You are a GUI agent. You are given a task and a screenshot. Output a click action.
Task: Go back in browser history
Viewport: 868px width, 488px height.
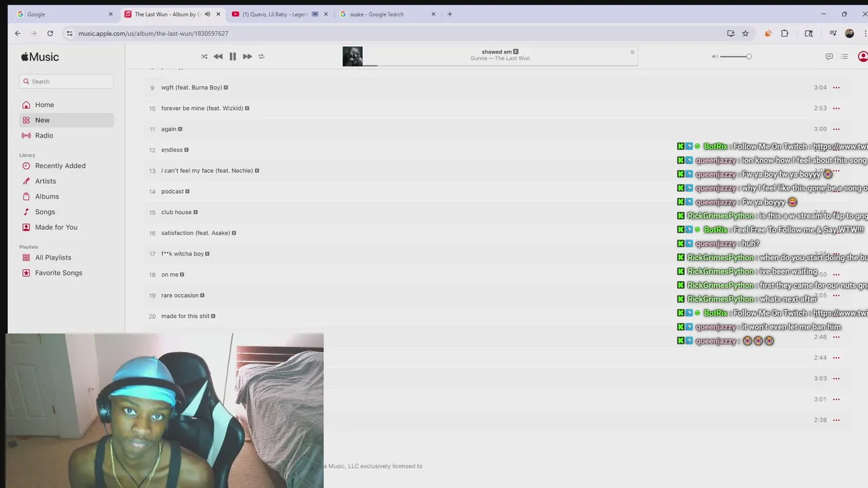click(18, 33)
